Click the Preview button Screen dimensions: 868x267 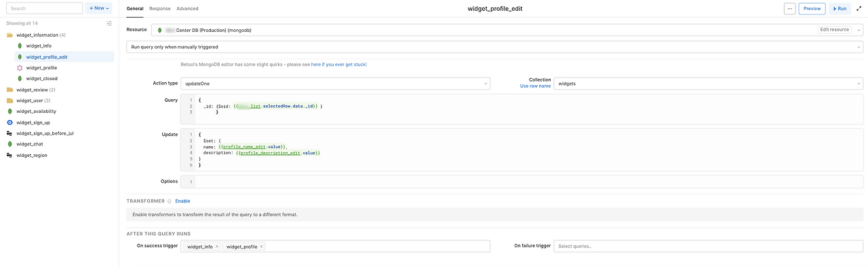pyautogui.click(x=812, y=8)
